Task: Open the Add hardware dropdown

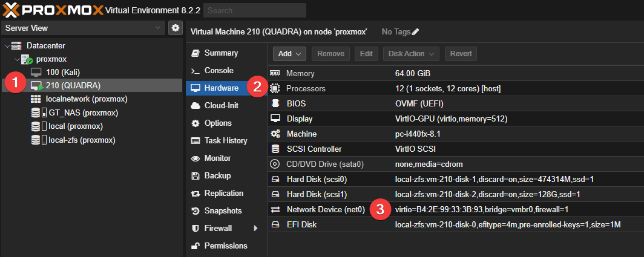Action: point(290,54)
